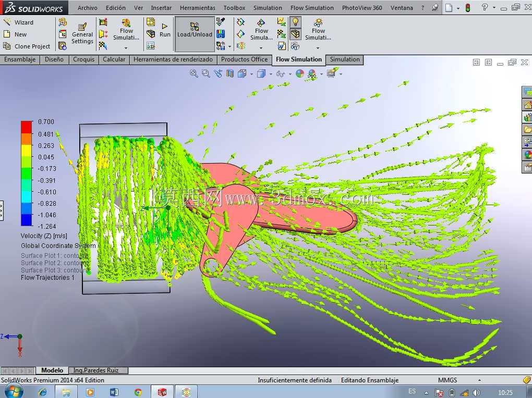Select Flow Trajectories 1 legend entry

coord(47,278)
